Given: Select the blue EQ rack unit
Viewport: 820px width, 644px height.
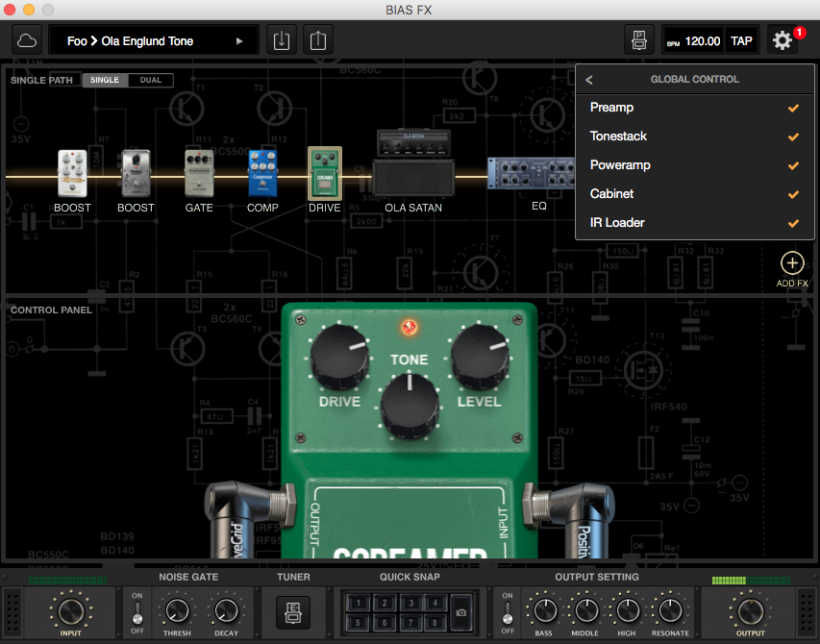Looking at the screenshot, I should click(x=532, y=173).
